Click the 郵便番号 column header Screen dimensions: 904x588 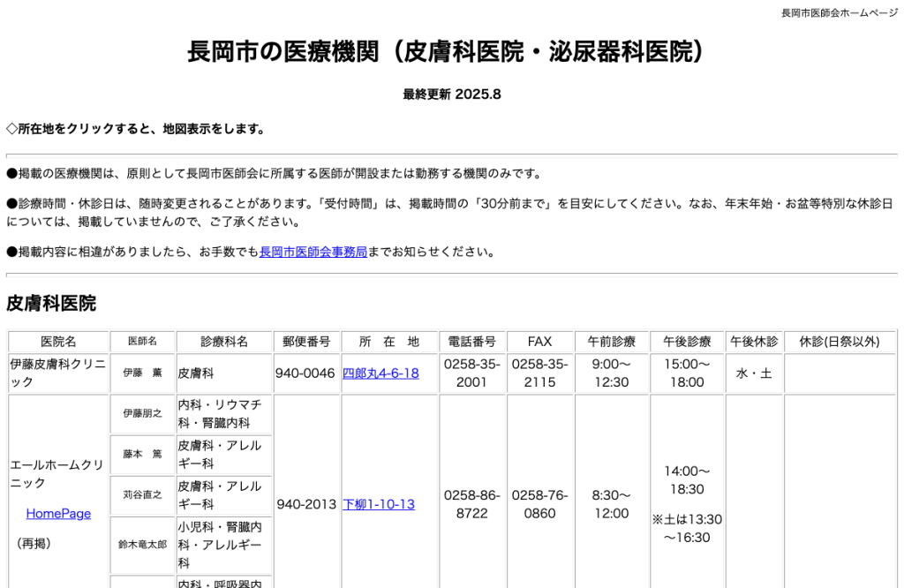[x=306, y=342]
